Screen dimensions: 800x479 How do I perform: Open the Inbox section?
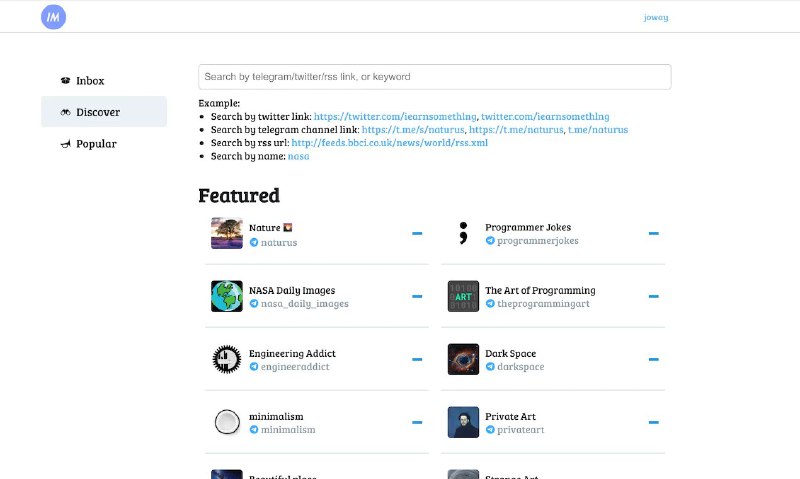pos(90,81)
